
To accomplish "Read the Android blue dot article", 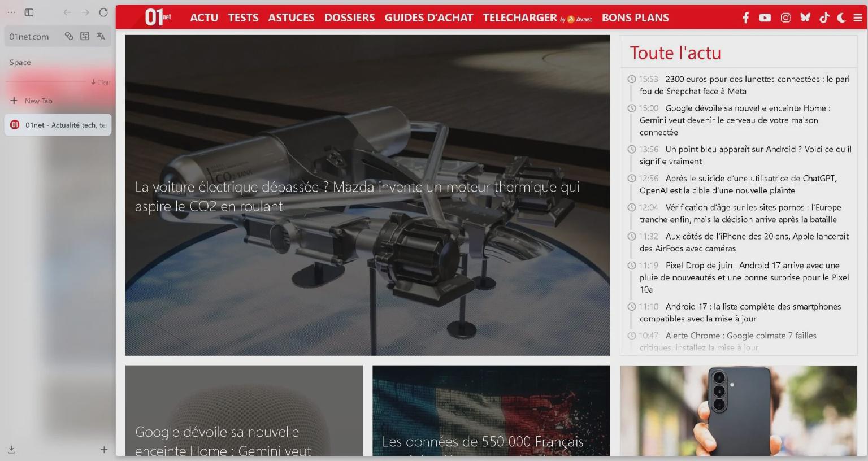I will point(745,155).
